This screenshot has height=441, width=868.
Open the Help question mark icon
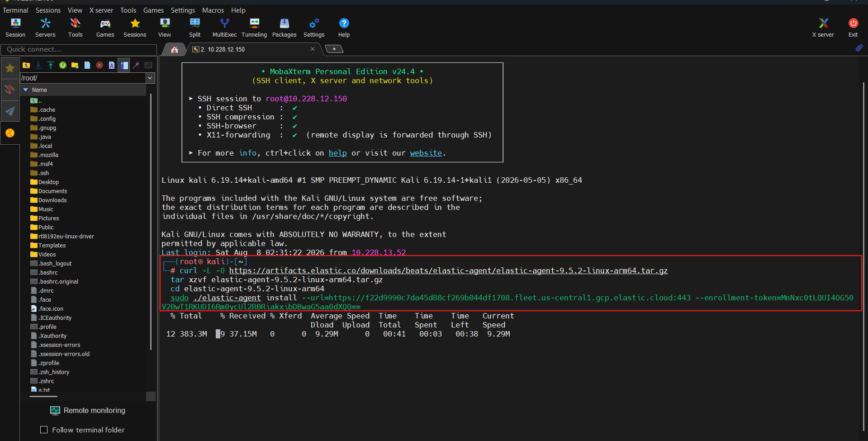[x=344, y=27]
